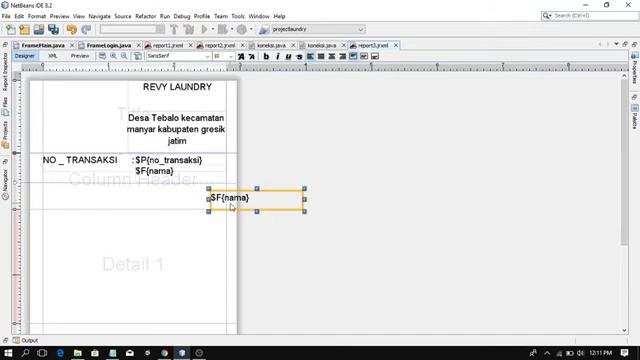Open the Windows Start menu

8,353
